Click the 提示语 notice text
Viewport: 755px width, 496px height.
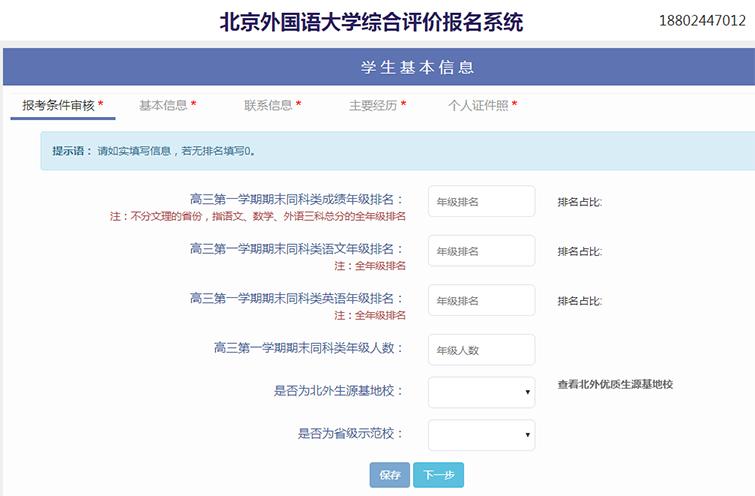coord(154,151)
